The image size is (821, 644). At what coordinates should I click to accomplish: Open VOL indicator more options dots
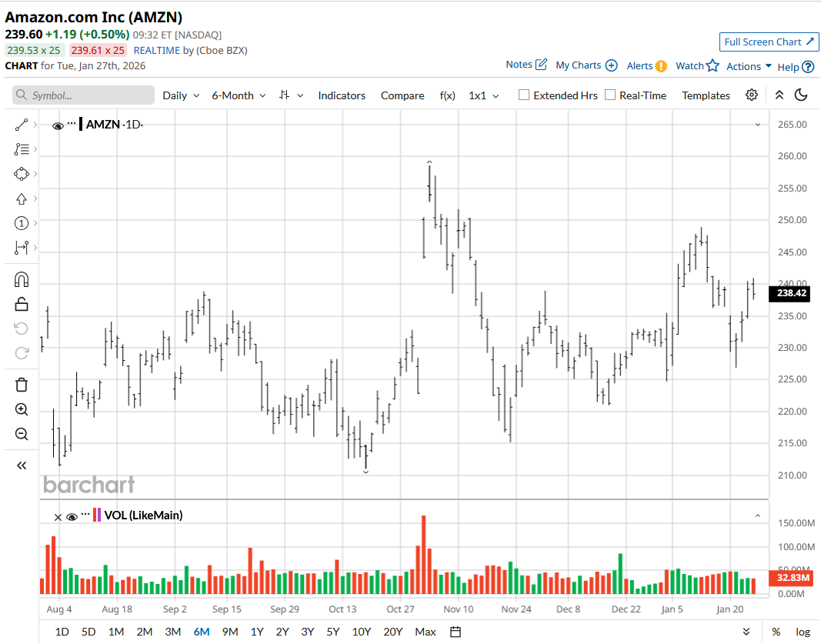coord(85,515)
